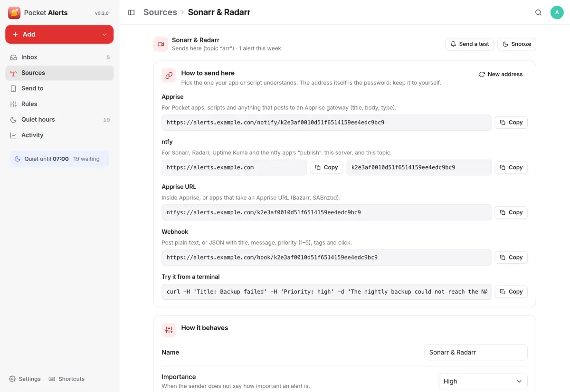570x392 pixels.
Task: Copy the ntfy topic string
Action: (x=511, y=167)
